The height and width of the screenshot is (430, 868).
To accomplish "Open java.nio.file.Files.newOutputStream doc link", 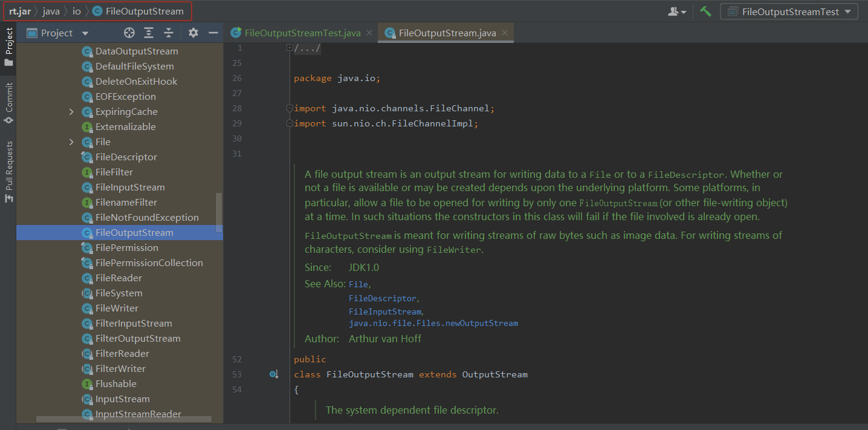I will 433,324.
